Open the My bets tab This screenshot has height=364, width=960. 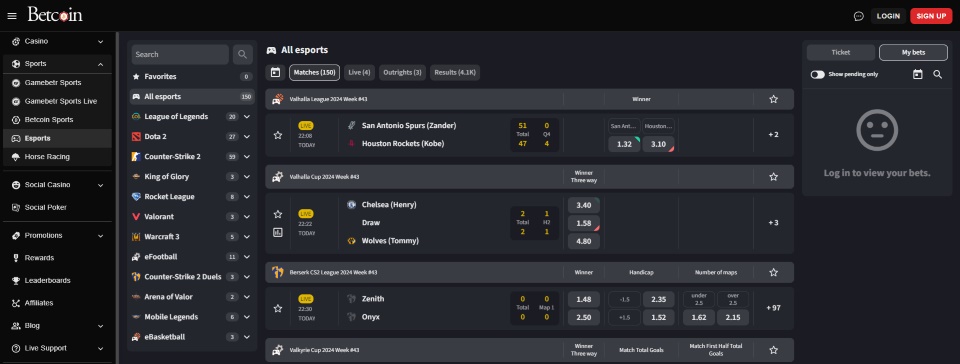click(x=913, y=53)
